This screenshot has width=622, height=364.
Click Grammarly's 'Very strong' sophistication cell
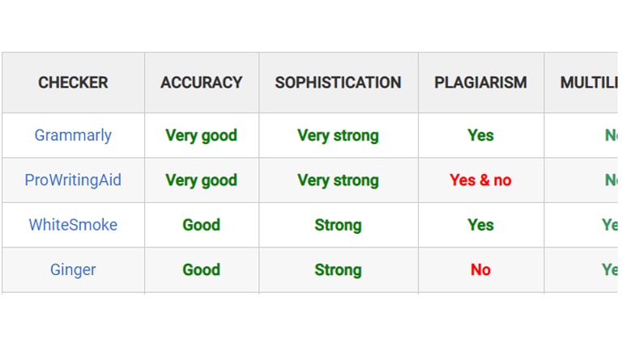tap(339, 135)
